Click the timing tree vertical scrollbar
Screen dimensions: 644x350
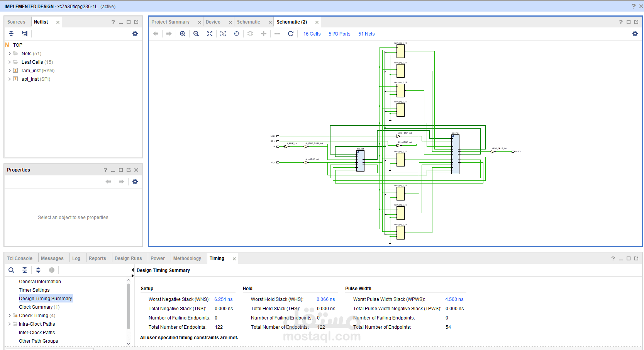click(129, 306)
